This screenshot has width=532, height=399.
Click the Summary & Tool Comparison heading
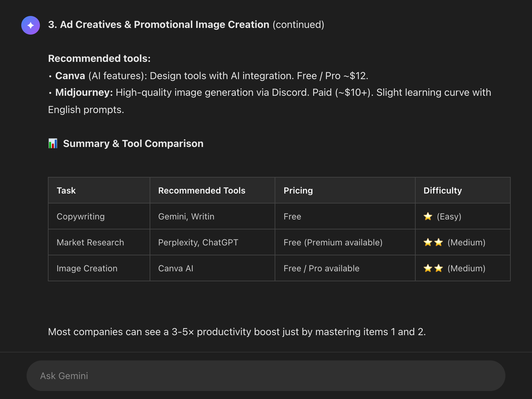click(x=133, y=144)
